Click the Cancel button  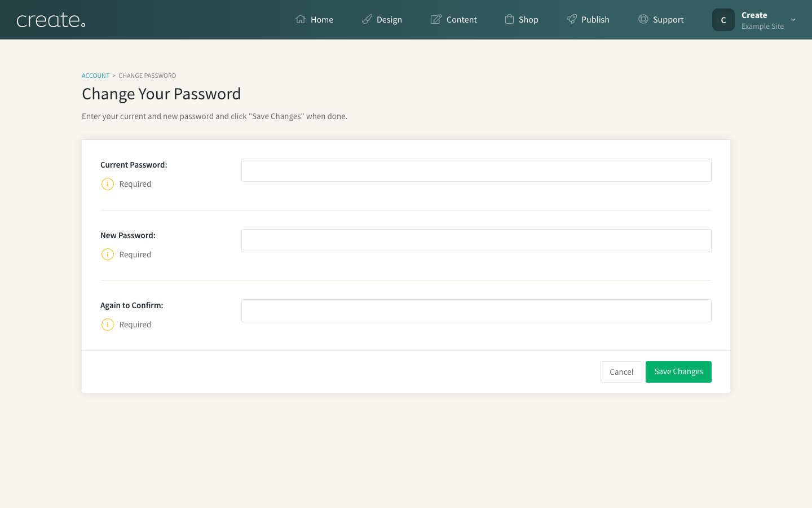pos(621,372)
